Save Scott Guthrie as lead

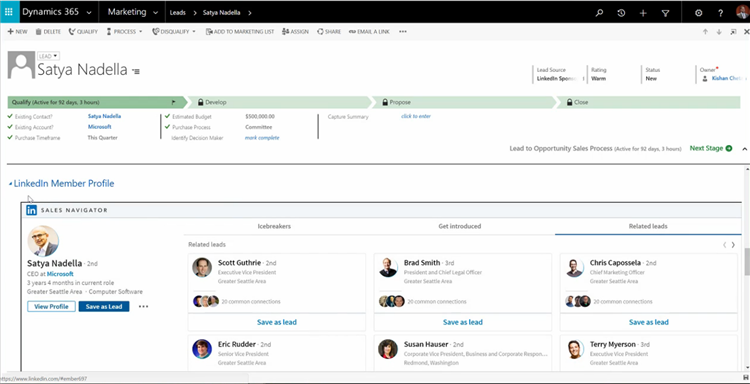click(276, 322)
